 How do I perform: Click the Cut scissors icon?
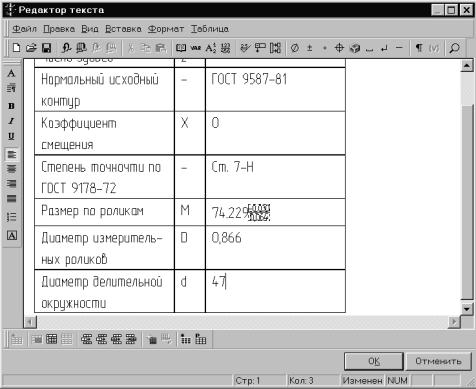131,48
